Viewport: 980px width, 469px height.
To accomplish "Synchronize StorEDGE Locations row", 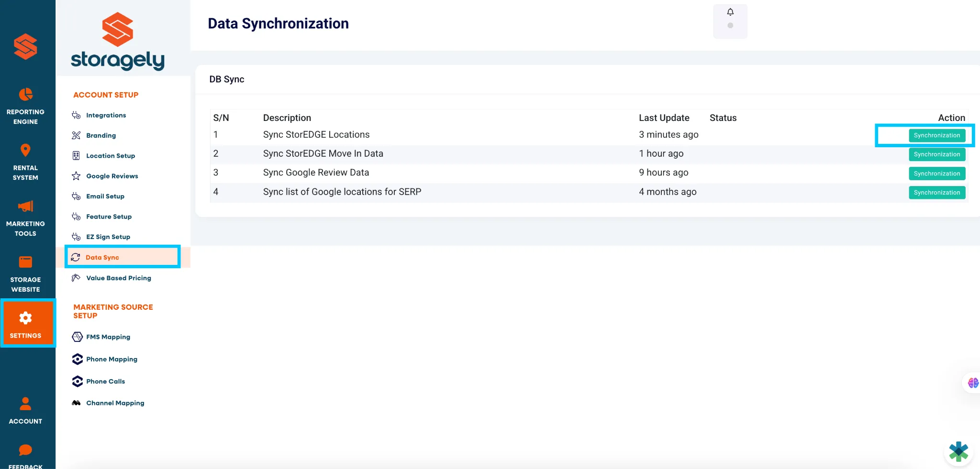I will tap(937, 135).
